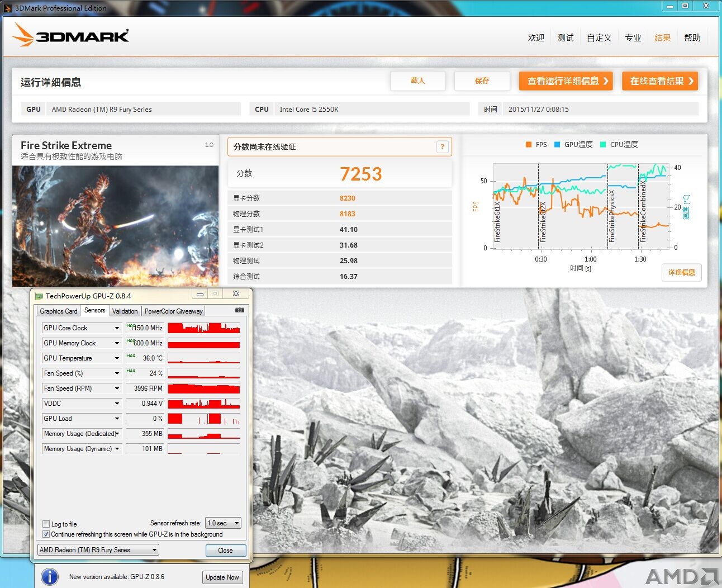Click Update Now button for GPU-Z

[222, 577]
